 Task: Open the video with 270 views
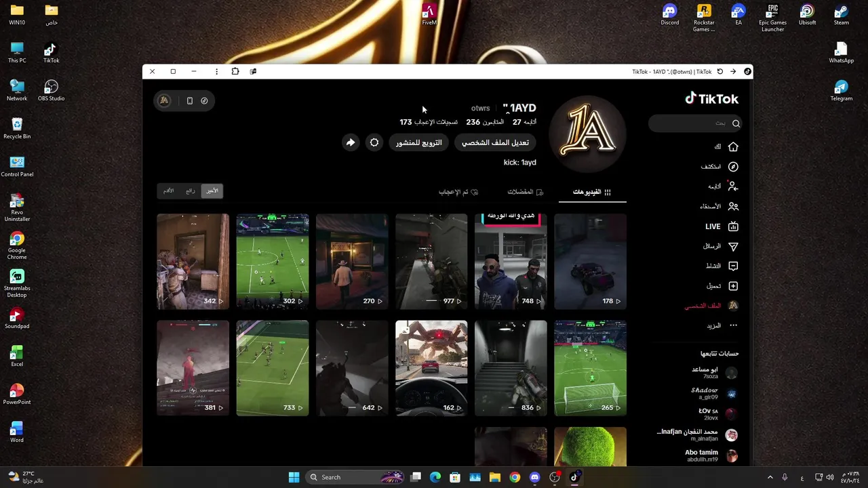pyautogui.click(x=351, y=262)
